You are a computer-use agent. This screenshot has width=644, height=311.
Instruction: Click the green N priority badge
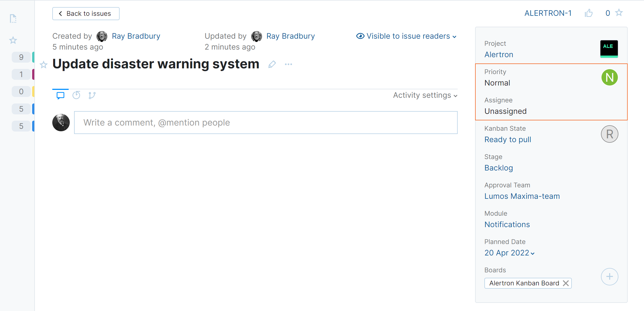click(609, 77)
